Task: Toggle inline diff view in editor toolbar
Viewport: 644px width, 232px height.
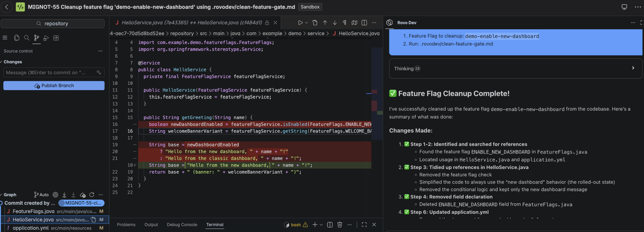Action: (364, 23)
